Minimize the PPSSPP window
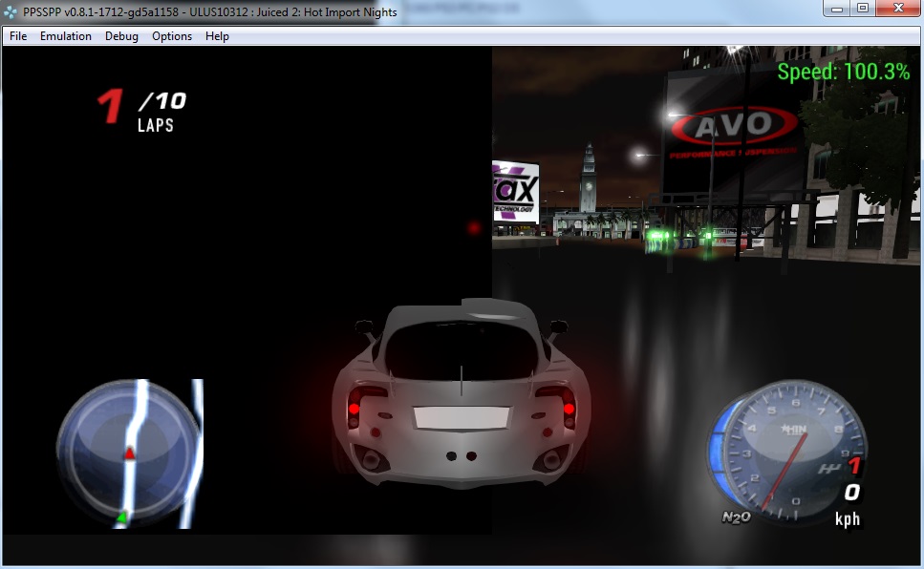Viewport: 924px width, 569px height. [x=836, y=9]
